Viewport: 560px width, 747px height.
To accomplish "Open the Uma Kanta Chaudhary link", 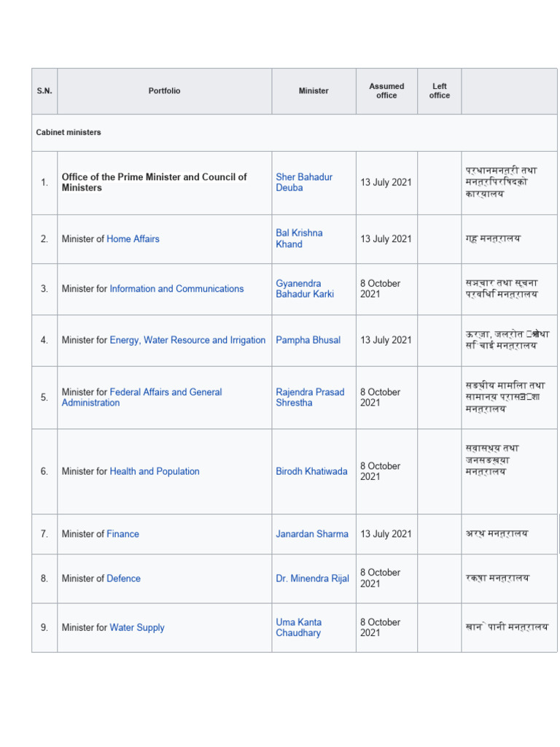I will (298, 627).
